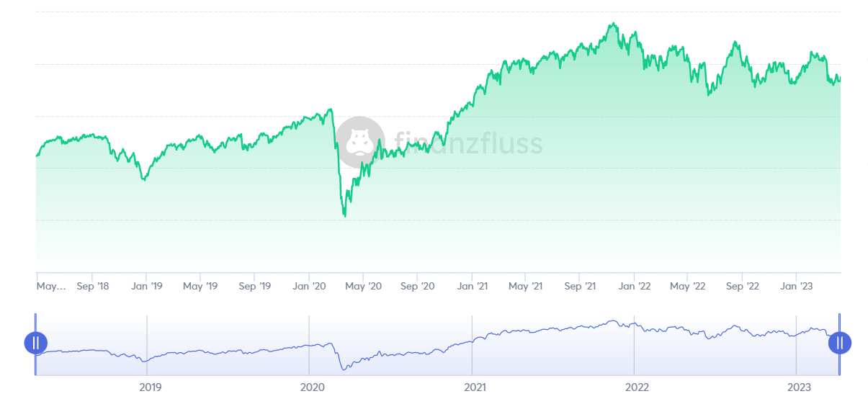
Task: Click the Jan '22 axis label
Action: (635, 286)
